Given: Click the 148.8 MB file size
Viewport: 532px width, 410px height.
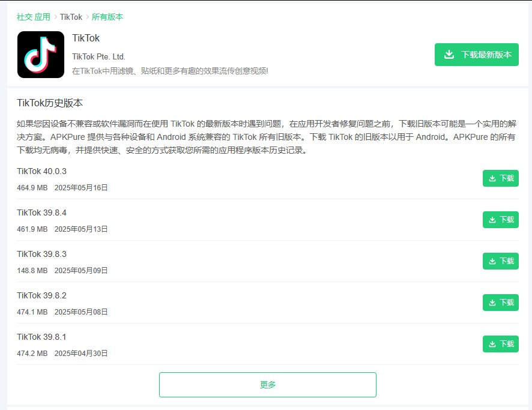Looking at the screenshot, I should point(32,270).
